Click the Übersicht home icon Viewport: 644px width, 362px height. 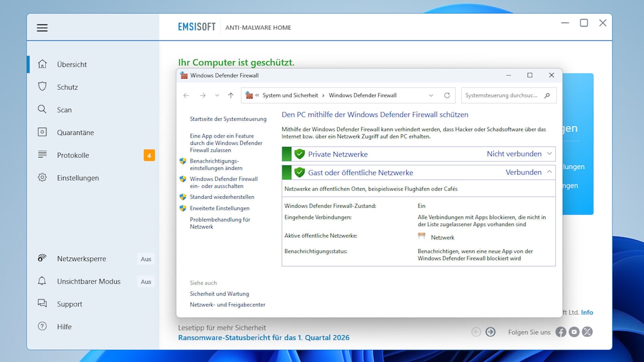42,64
